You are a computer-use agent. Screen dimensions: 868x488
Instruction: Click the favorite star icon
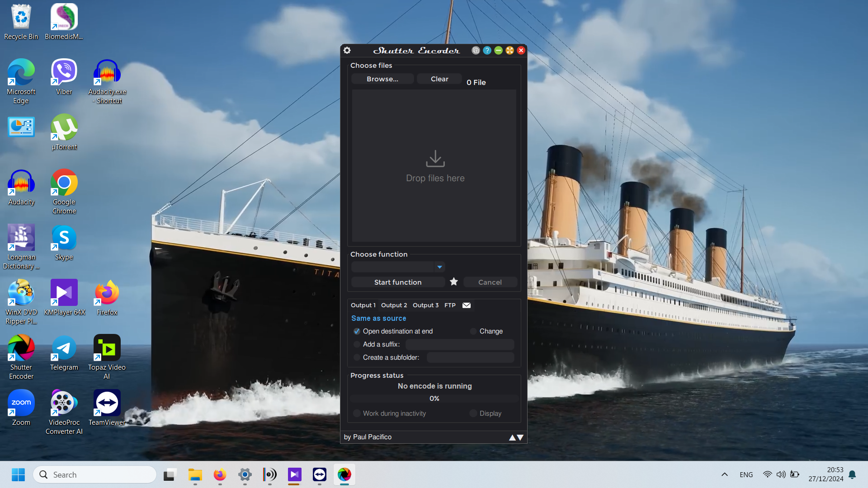[454, 282]
